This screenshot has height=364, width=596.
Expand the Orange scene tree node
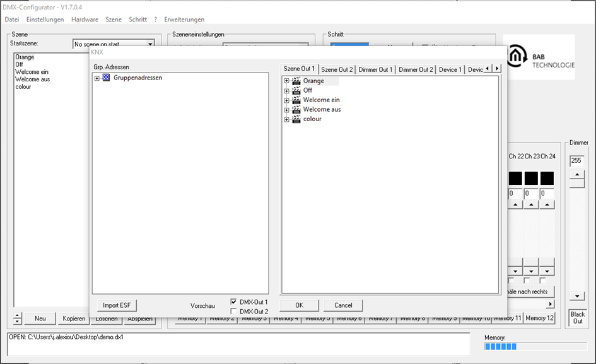(286, 81)
